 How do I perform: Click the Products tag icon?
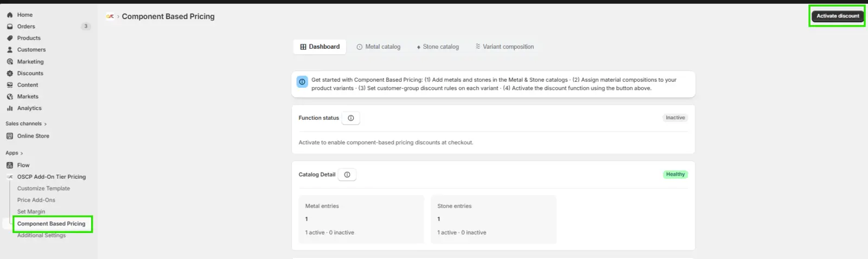(10, 38)
